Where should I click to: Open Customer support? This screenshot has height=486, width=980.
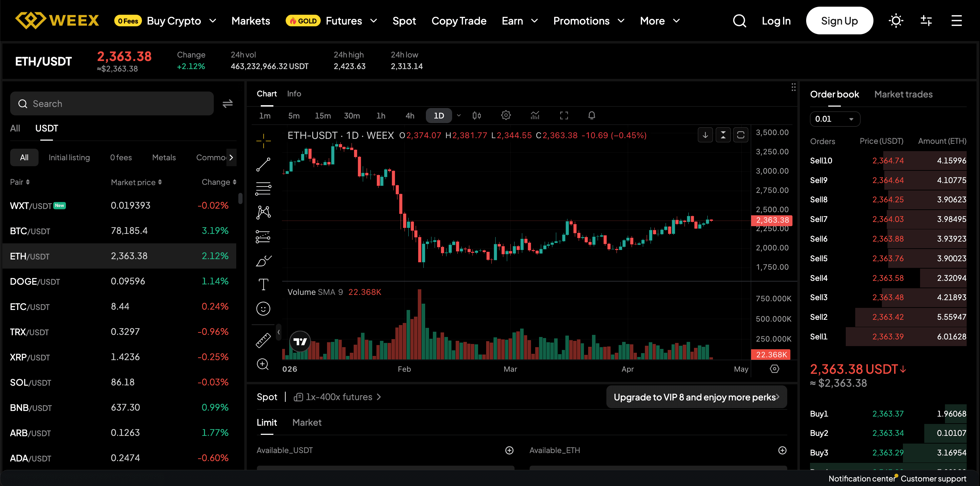point(933,478)
